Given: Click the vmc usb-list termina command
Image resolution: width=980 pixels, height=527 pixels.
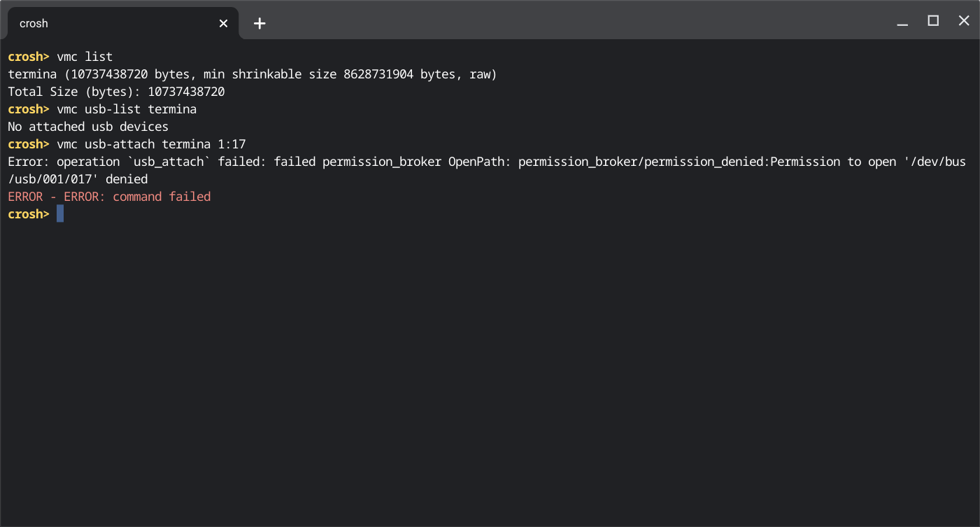Looking at the screenshot, I should [130, 108].
